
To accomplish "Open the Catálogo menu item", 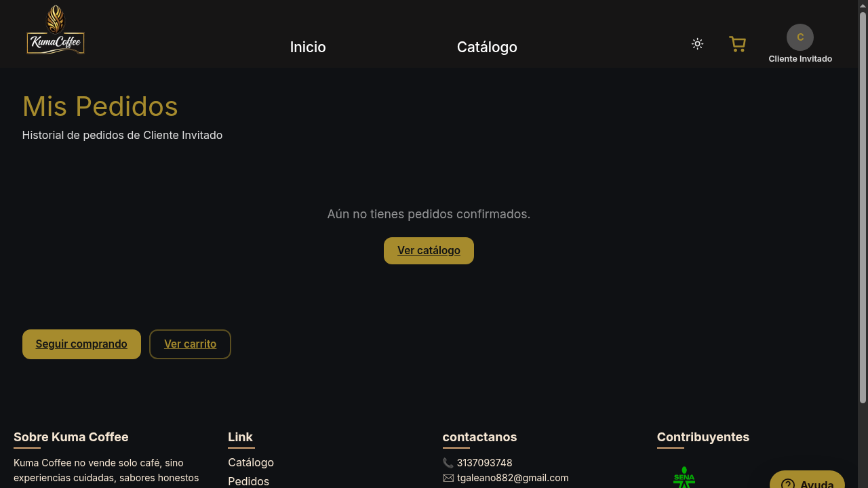I will pyautogui.click(x=487, y=47).
